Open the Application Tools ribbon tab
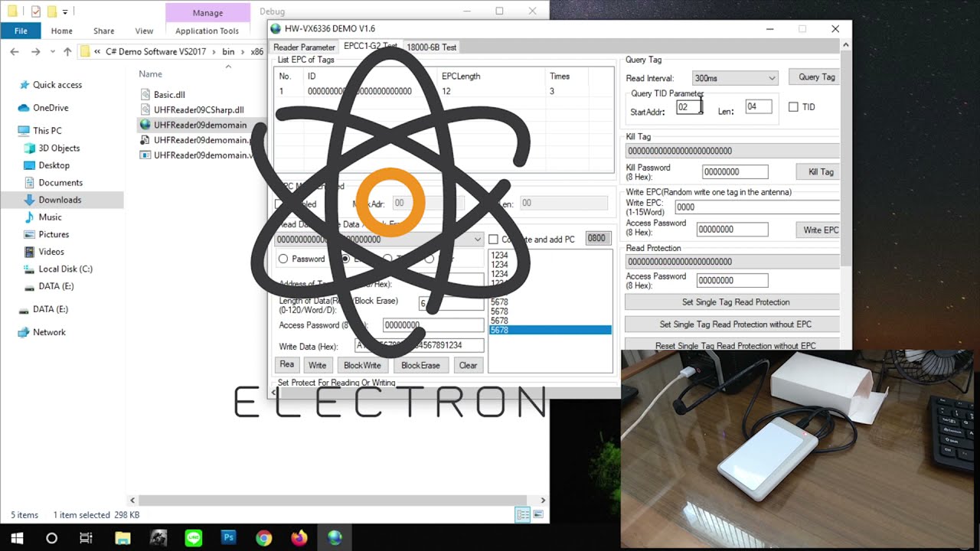 tap(207, 31)
